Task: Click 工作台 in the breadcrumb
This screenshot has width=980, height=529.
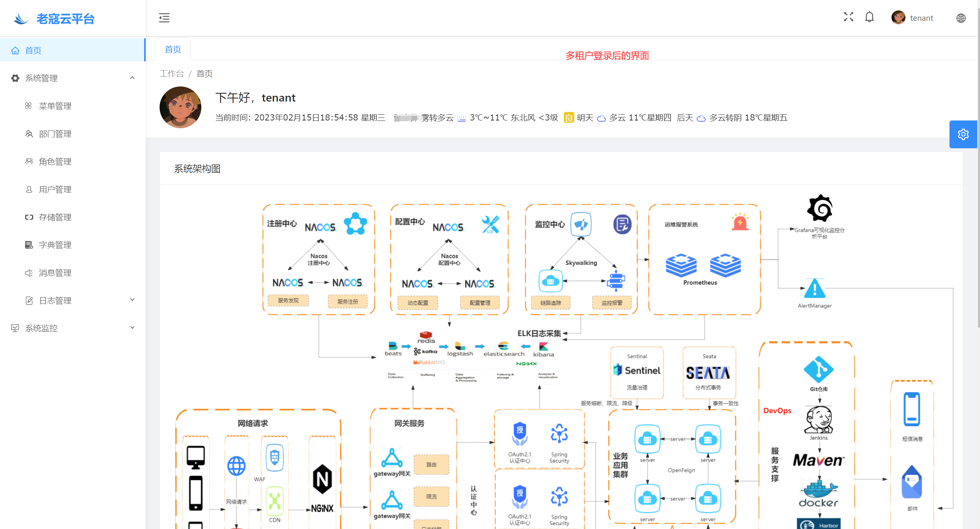Action: click(172, 74)
